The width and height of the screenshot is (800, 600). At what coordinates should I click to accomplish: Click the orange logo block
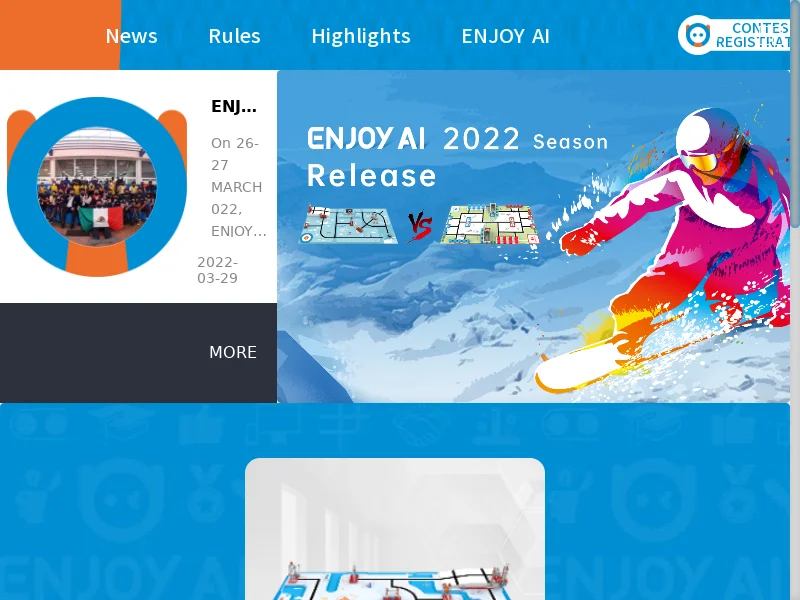pos(60,35)
